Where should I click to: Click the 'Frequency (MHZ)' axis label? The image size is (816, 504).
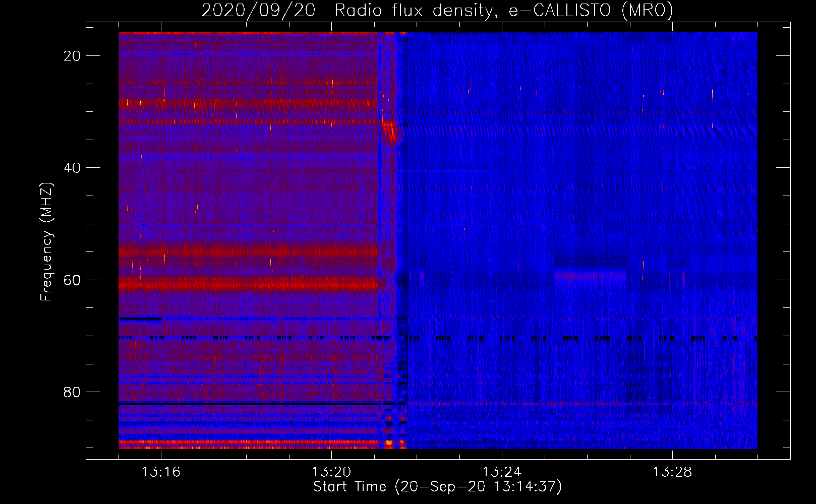[x=46, y=242]
